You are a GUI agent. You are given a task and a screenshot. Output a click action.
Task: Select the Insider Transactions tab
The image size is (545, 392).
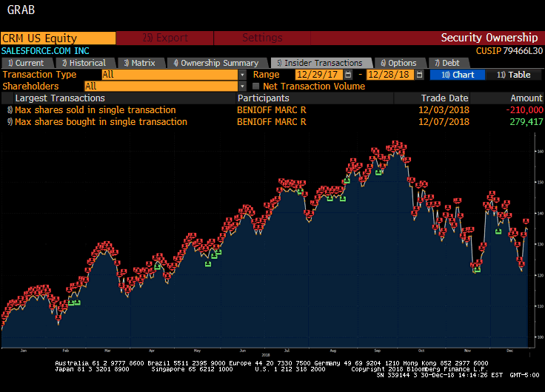(321, 63)
